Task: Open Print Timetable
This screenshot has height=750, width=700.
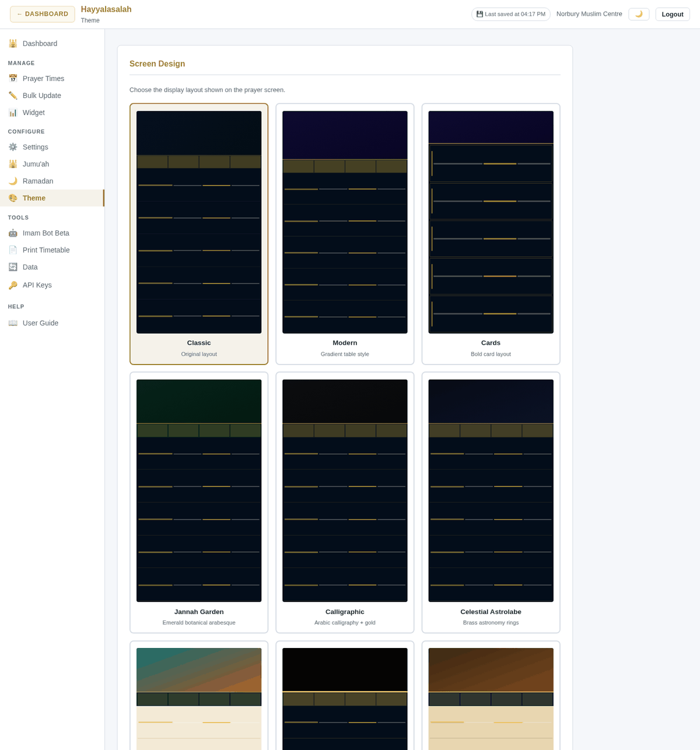Action: click(52, 250)
